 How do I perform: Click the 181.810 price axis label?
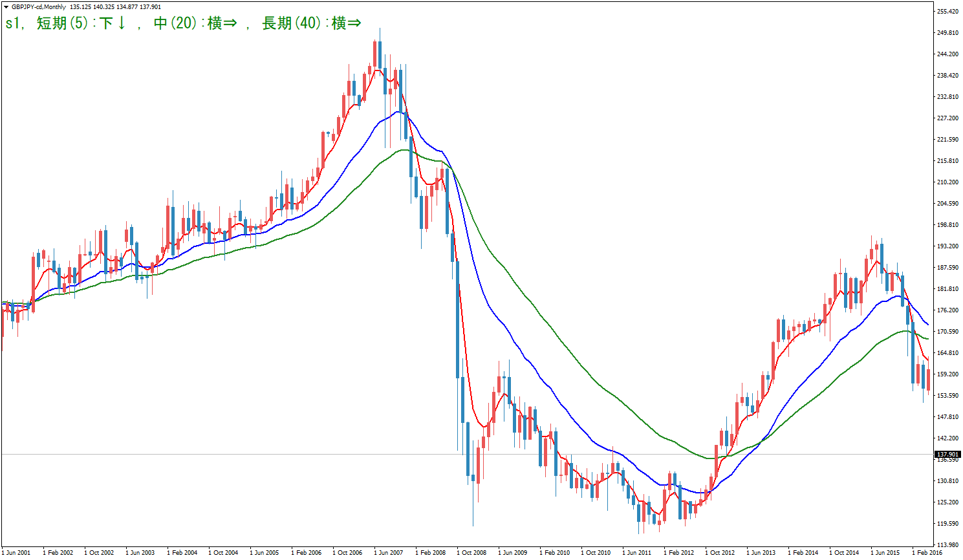(x=947, y=289)
